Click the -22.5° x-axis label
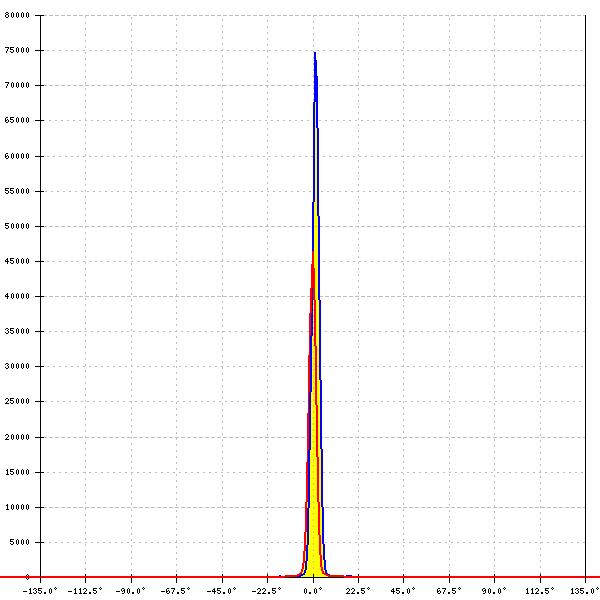600x600 pixels. [266, 590]
